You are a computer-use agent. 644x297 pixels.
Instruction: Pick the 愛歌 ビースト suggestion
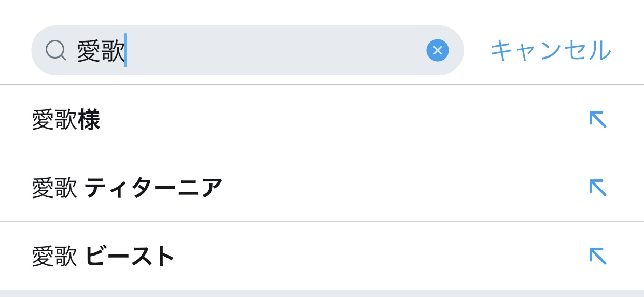pos(103,256)
